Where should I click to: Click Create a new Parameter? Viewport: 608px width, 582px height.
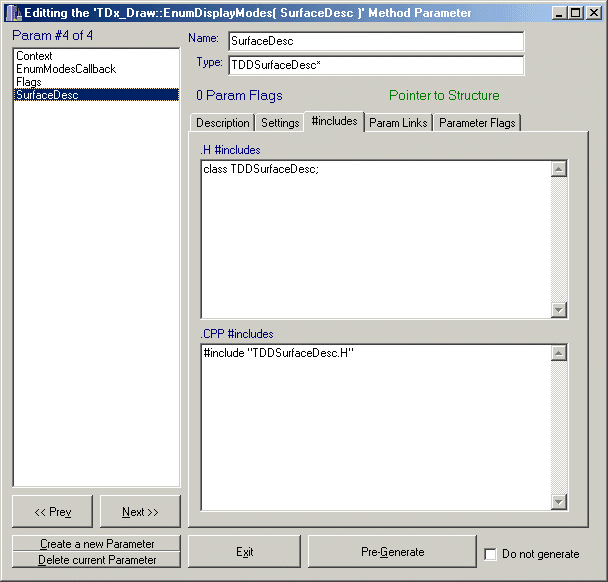tap(97, 544)
